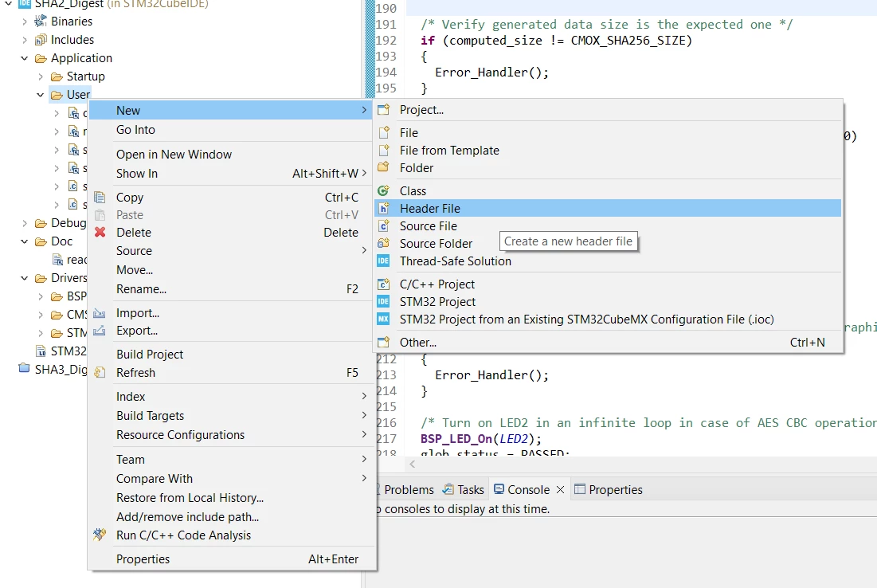Select STM32 Project in the New submenu
Viewport: 877px width, 588px height.
pos(608,301)
